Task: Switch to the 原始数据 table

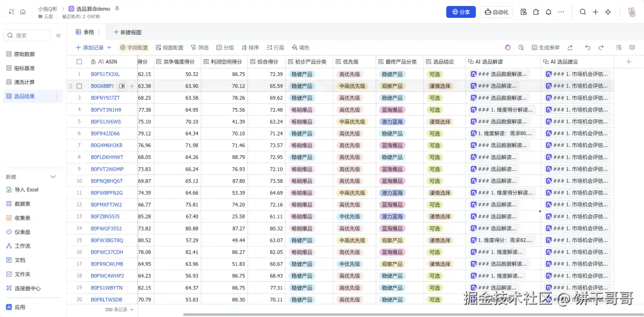Action: point(24,54)
